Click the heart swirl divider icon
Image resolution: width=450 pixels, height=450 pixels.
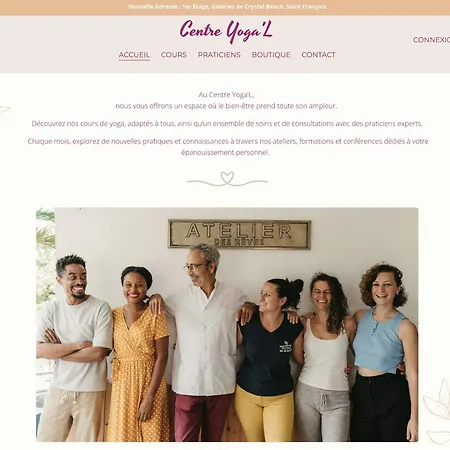(227, 179)
